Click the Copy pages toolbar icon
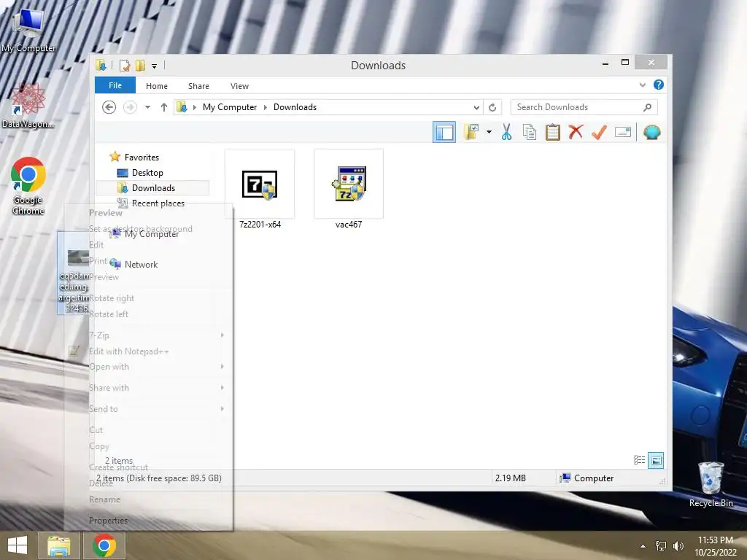Image resolution: width=747 pixels, height=560 pixels. pyautogui.click(x=530, y=132)
